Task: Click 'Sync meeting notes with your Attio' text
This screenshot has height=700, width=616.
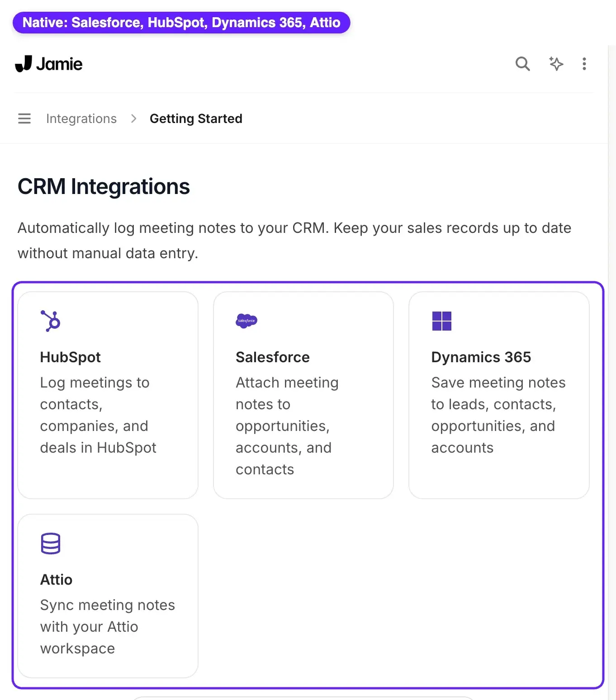Action: coord(108,627)
